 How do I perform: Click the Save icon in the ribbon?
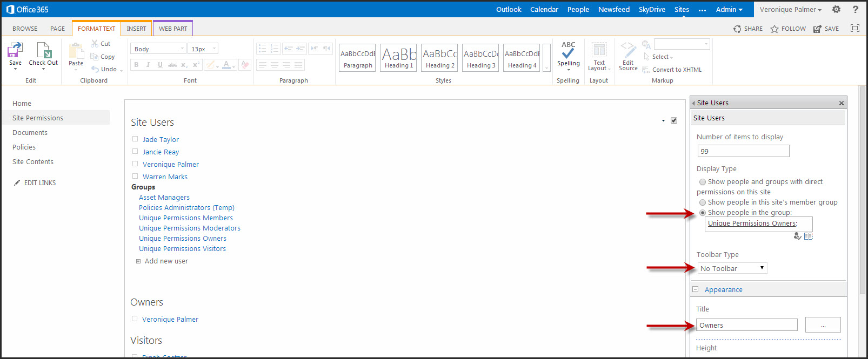coord(15,51)
